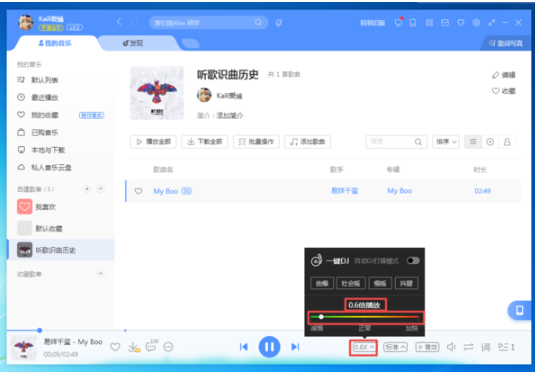Select the 社会摇 DJ style preset
This screenshot has height=372, width=535.
(351, 283)
